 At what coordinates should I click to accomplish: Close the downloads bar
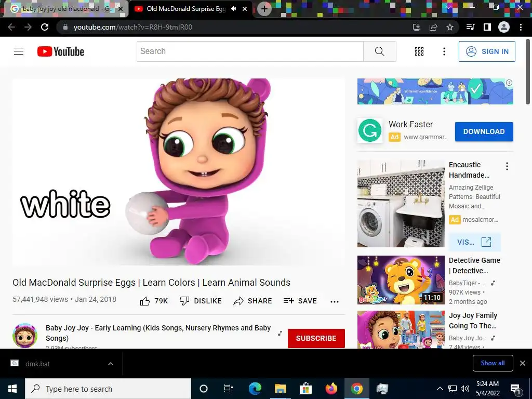[523, 363]
